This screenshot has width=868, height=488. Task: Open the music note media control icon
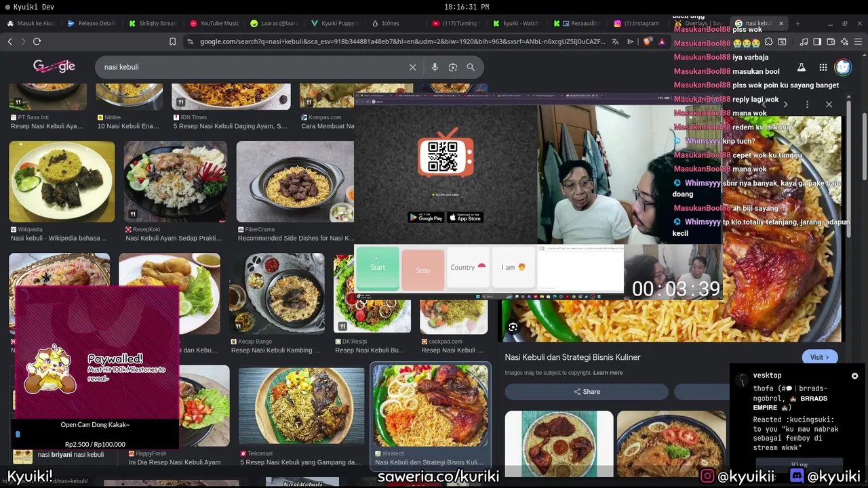pyautogui.click(x=804, y=41)
